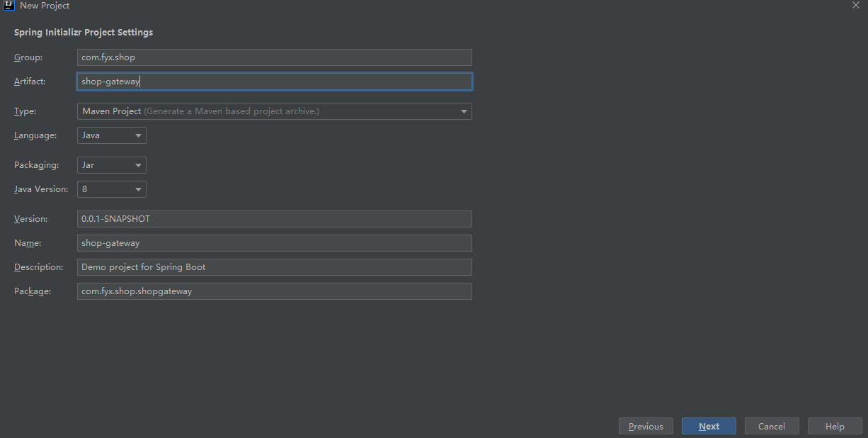
Task: Open Help for project settings
Action: tap(835, 426)
